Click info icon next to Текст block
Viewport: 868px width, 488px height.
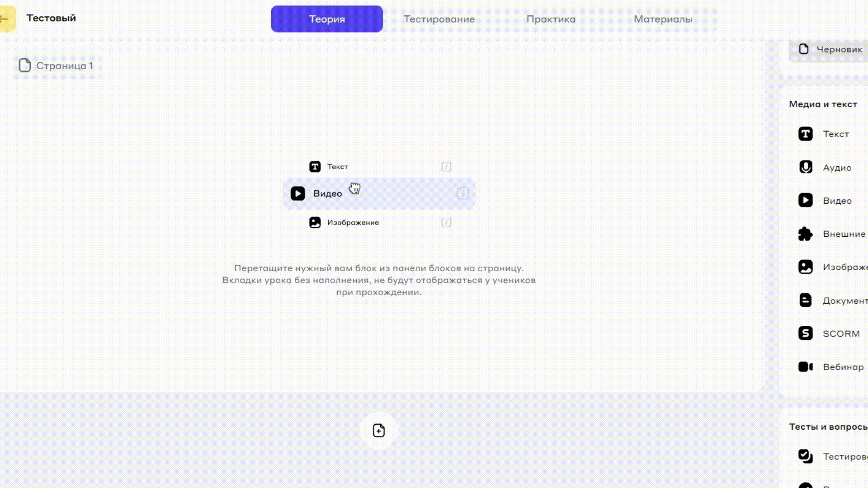pyautogui.click(x=446, y=167)
